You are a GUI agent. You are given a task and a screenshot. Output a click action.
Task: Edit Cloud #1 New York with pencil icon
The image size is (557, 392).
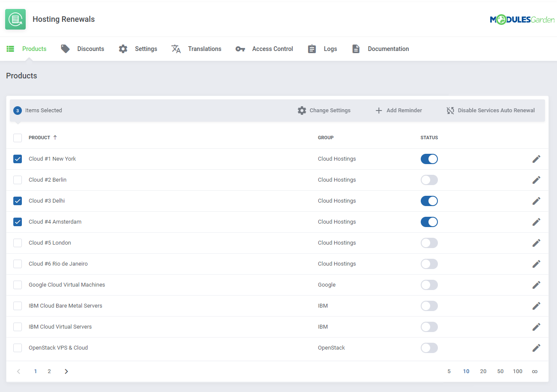(536, 159)
